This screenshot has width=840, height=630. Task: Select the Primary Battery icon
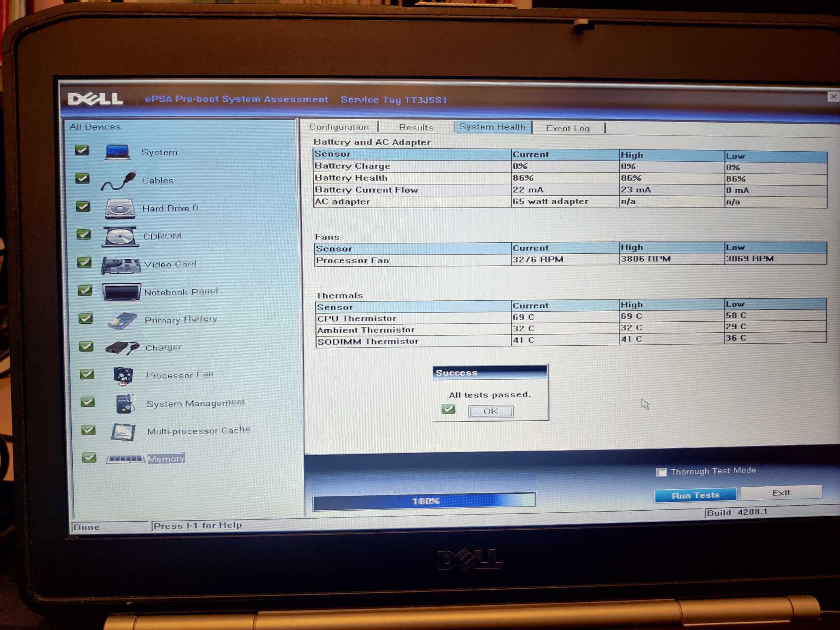tap(122, 321)
